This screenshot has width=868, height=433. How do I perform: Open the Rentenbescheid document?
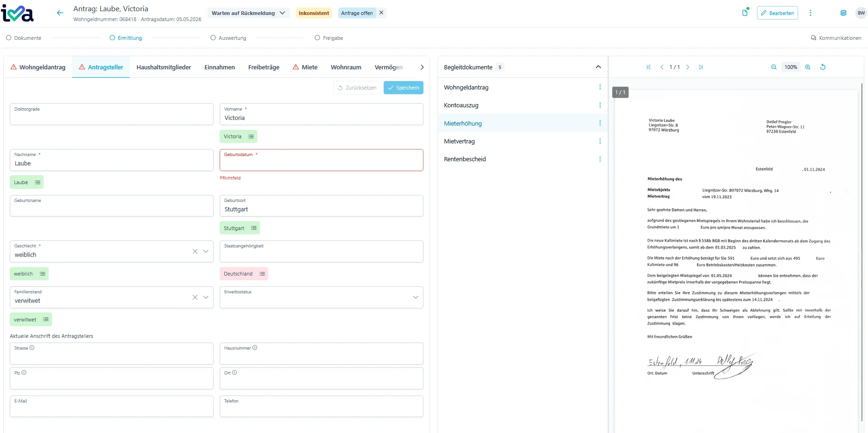522,159
